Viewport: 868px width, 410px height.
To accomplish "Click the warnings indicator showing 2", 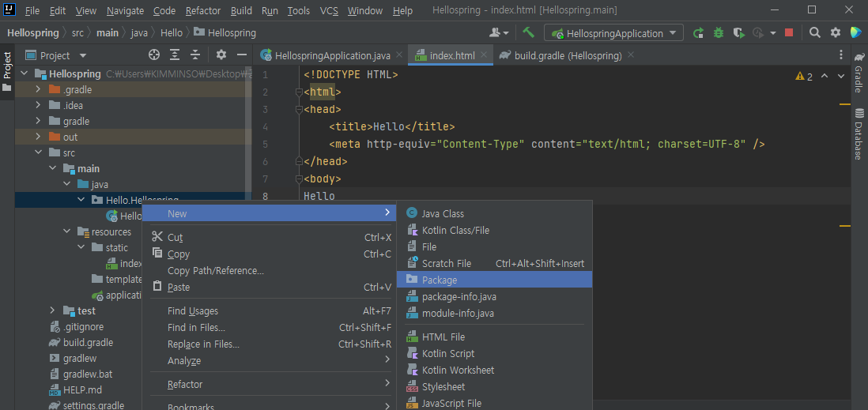I will tap(804, 77).
